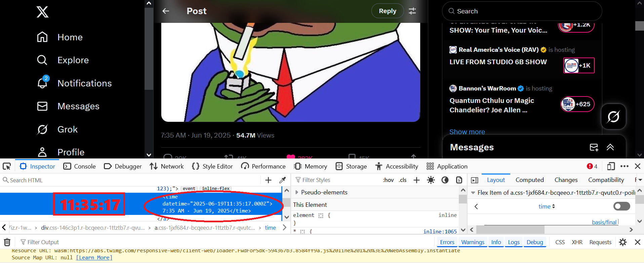Switch to the Console tab
This screenshot has width=644, height=263.
coord(80,166)
